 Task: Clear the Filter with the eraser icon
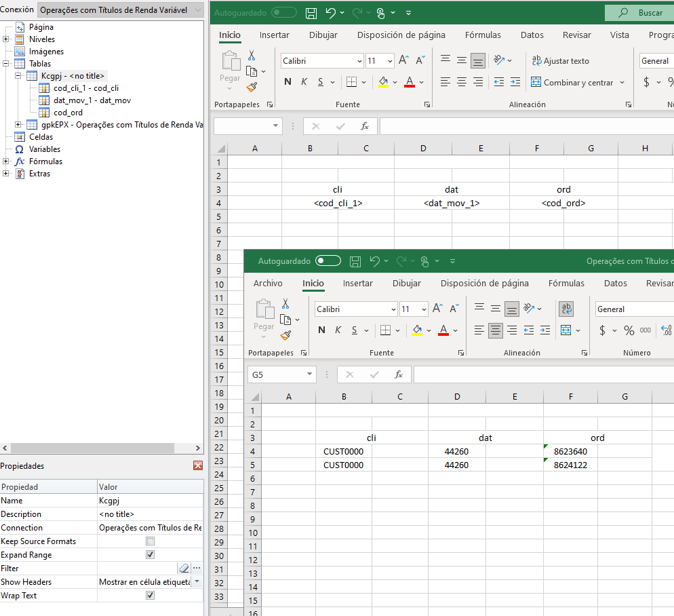183,569
